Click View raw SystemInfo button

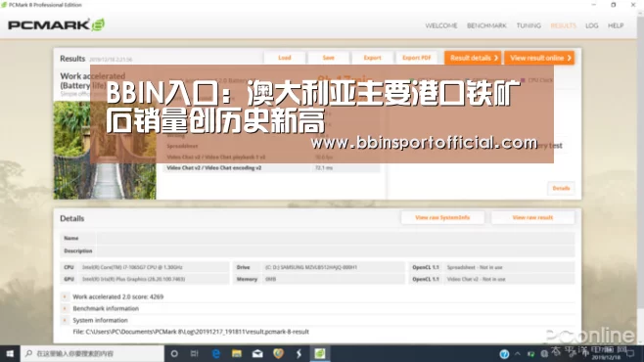pyautogui.click(x=442, y=217)
